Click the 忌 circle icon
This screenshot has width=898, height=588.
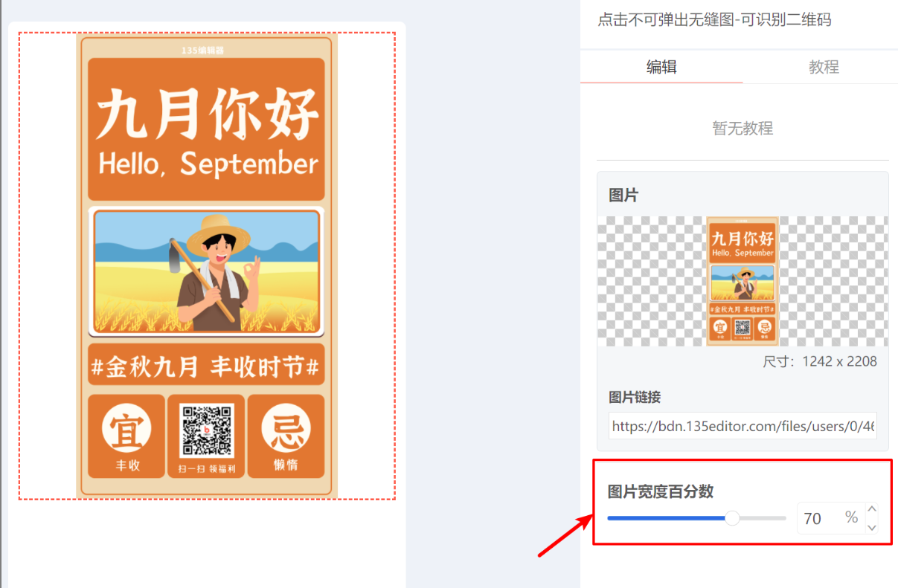286,428
